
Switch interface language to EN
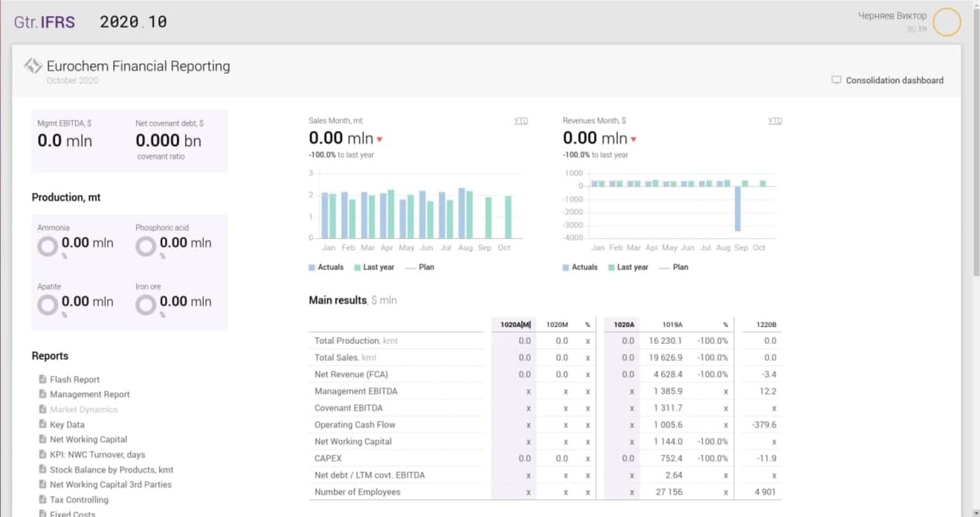coord(923,29)
